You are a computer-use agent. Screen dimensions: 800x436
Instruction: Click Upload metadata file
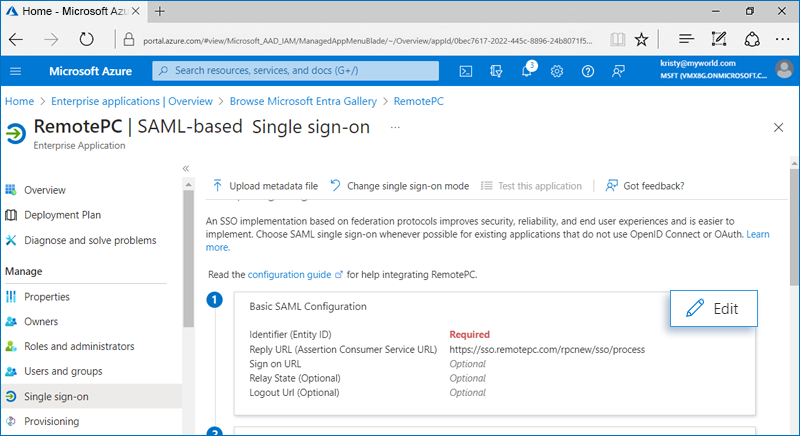[x=265, y=186]
